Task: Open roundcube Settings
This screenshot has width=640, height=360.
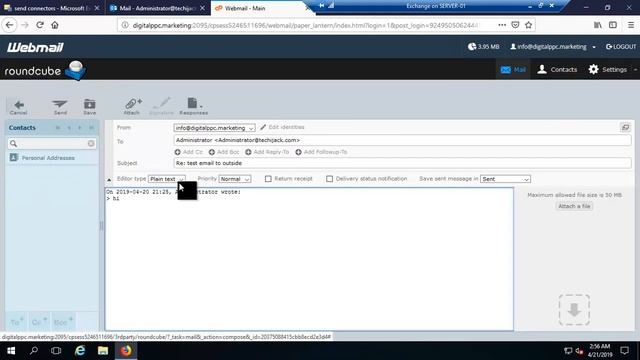Action: pyautogui.click(x=608, y=69)
